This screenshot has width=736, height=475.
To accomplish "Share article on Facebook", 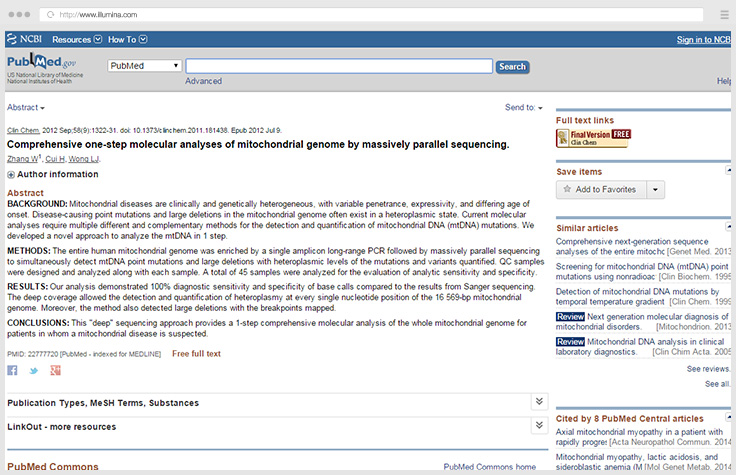I will (x=13, y=370).
